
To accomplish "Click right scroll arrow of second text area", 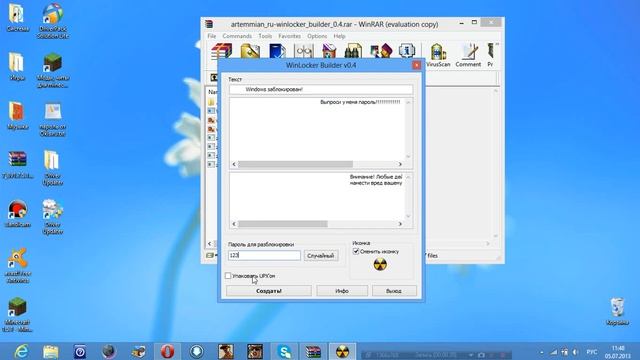I will 400,224.
